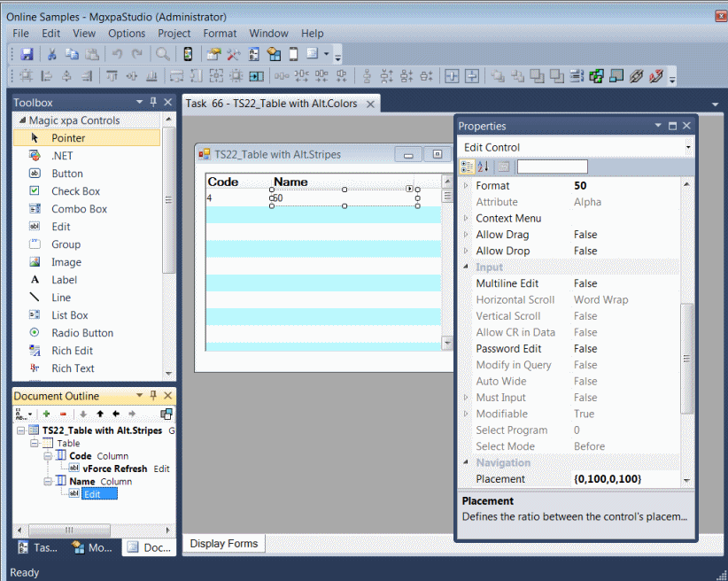The width and height of the screenshot is (728, 581).
Task: Select the Label control in Toolbox
Action: coord(64,280)
